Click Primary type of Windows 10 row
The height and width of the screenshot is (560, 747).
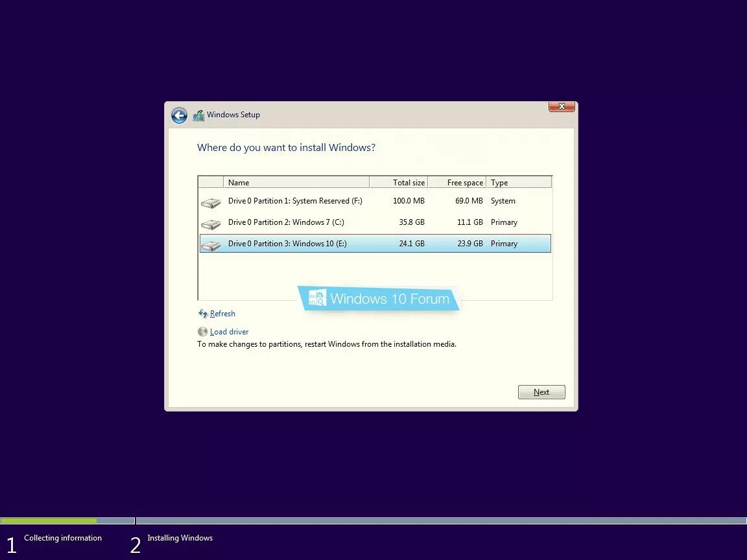coord(504,243)
